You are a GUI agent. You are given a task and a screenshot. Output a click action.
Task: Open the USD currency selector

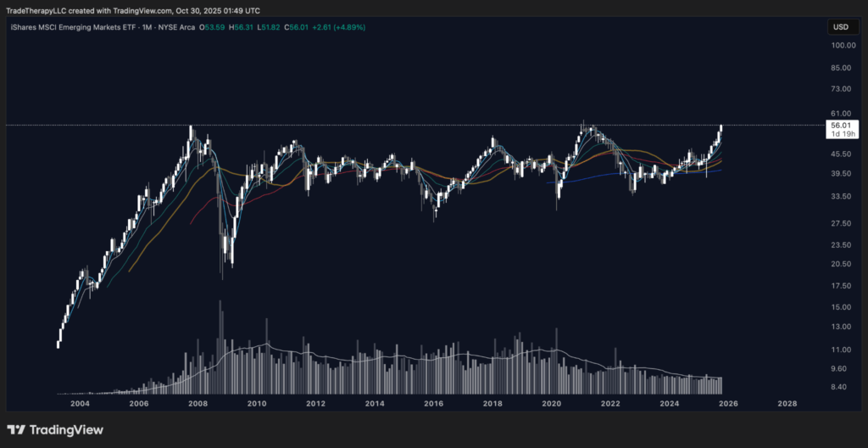tap(840, 27)
